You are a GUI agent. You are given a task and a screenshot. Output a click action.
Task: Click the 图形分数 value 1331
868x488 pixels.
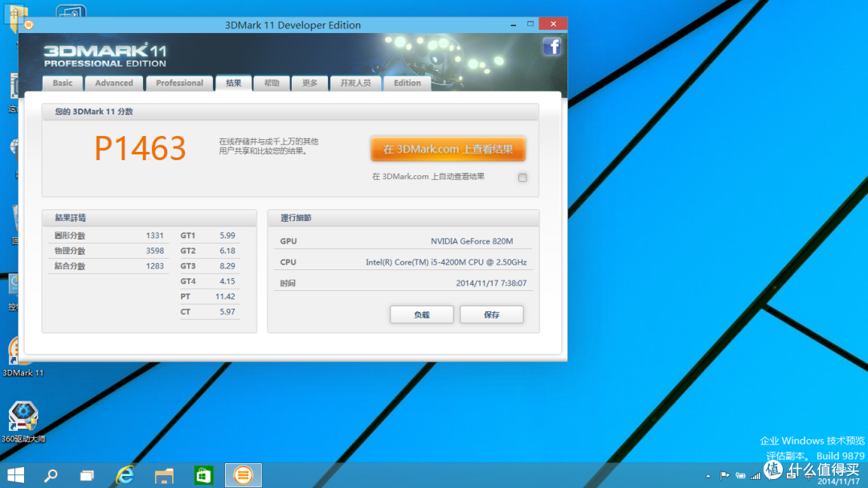pos(155,236)
